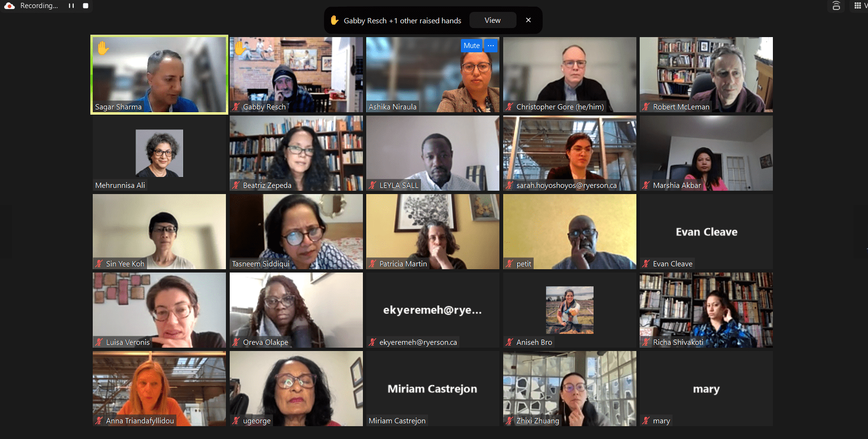Viewport: 868px width, 439px height.
Task: Pause the recording
Action: pos(71,6)
